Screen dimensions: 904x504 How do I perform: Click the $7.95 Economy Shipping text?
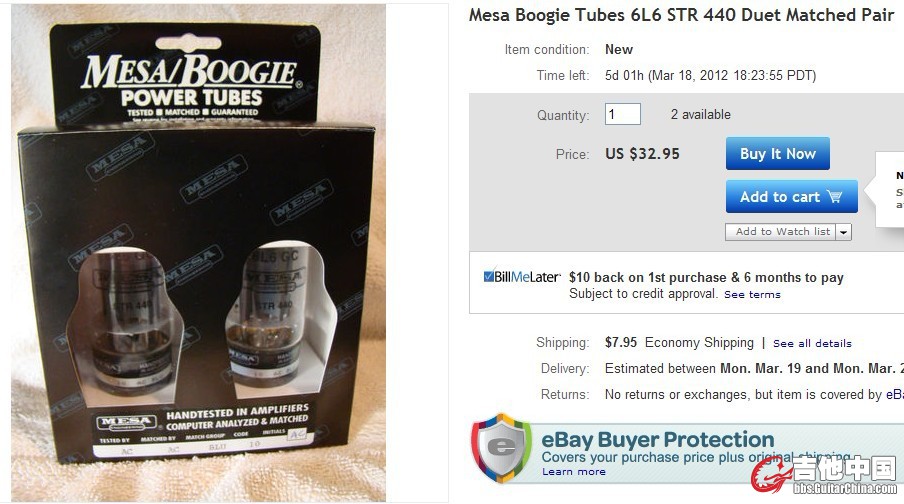(679, 343)
